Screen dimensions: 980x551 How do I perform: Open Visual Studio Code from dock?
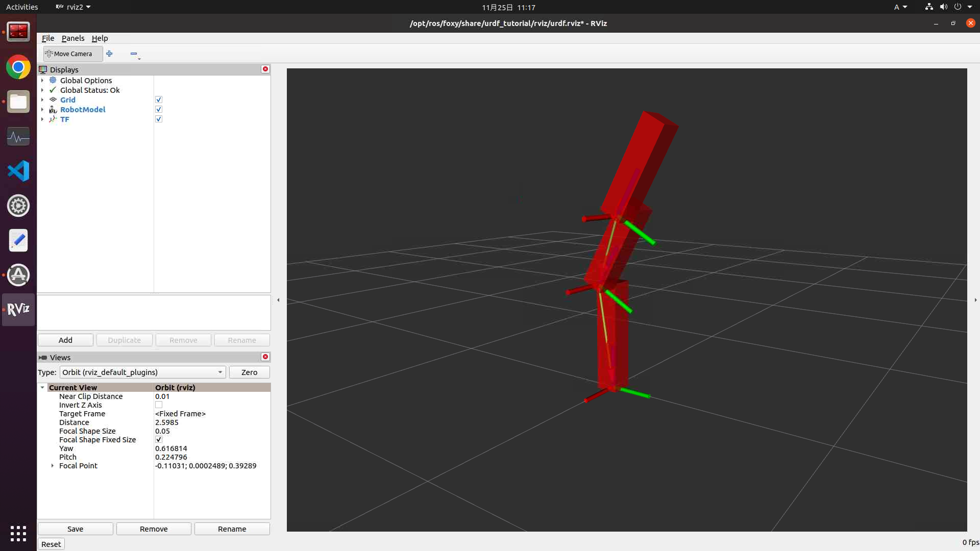18,171
